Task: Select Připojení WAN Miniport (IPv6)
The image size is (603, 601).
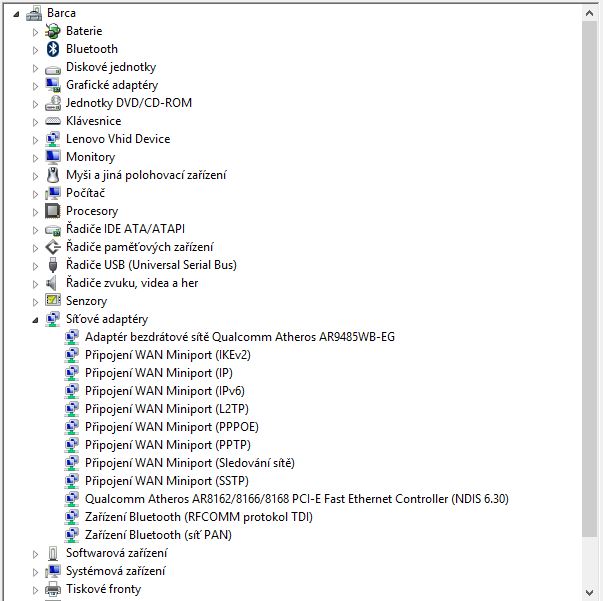Action: click(165, 391)
